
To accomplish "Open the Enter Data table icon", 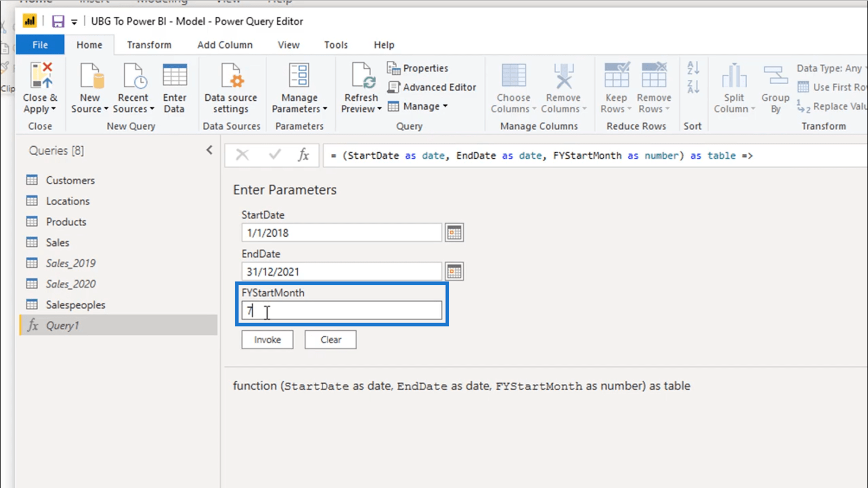I will point(175,75).
